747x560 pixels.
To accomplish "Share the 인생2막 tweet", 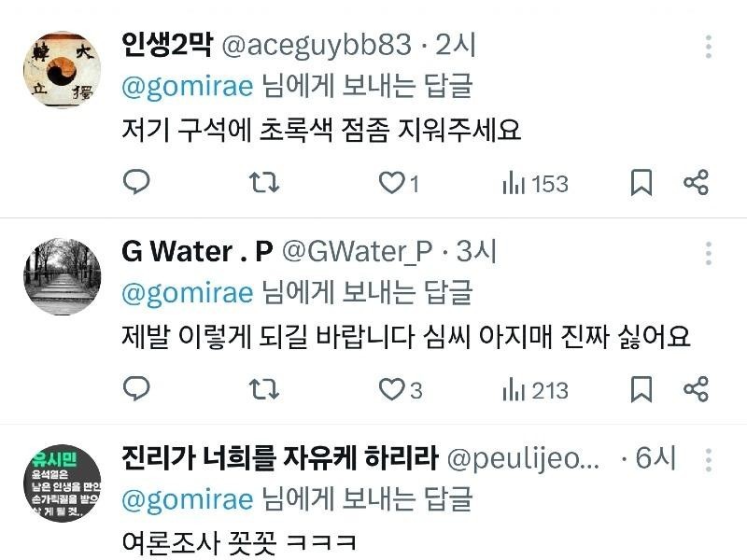I will [696, 183].
